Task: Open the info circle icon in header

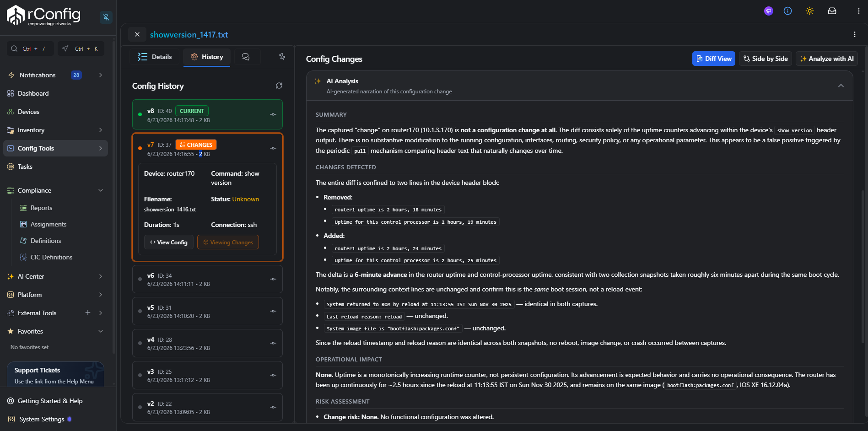Action: tap(787, 11)
